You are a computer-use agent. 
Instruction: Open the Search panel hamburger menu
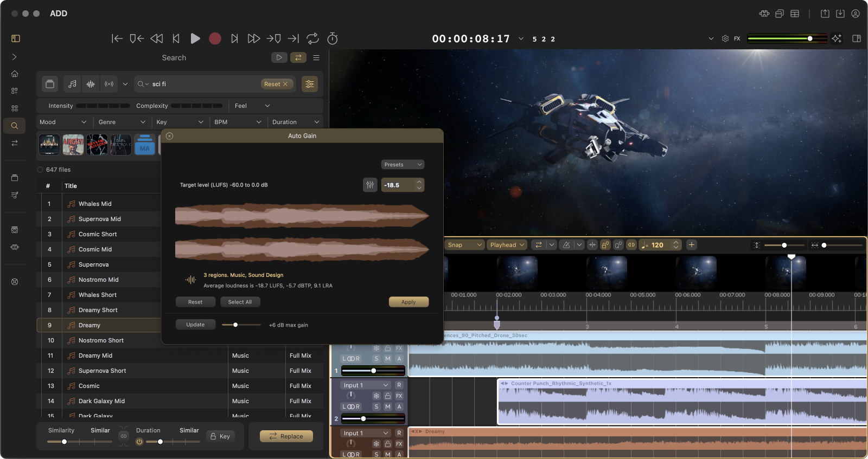(316, 57)
